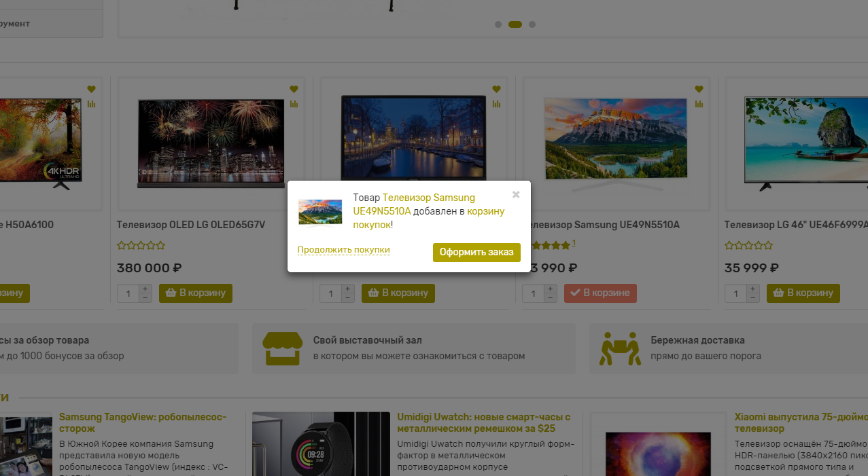Viewport: 868px width, 476px height.
Task: Open 'Телевизор OLED LG OLED65G7V' product title
Action: [x=191, y=225]
